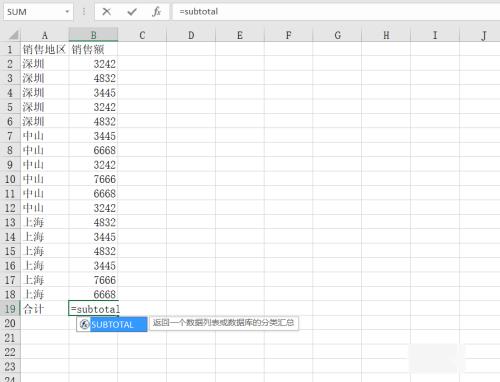
Task: Select row 19 header
Action: tap(10, 309)
